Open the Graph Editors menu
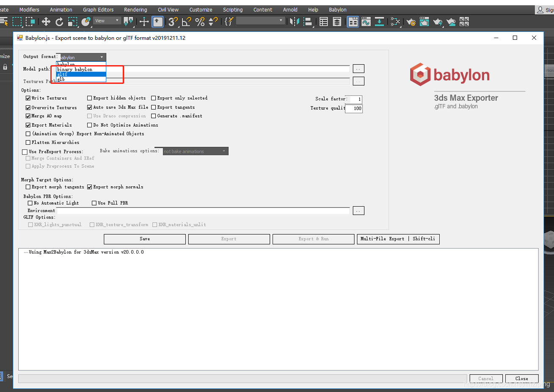 click(98, 10)
